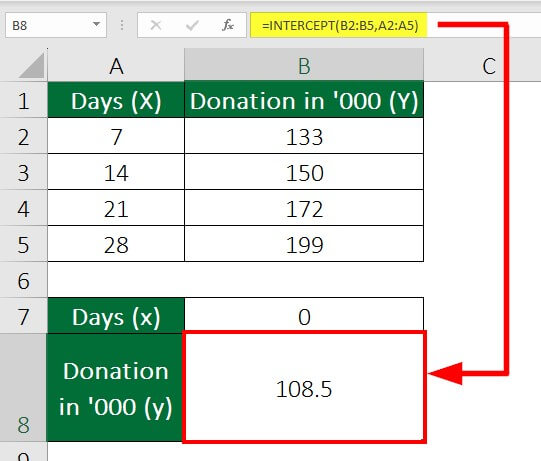Select cell containing 150
Screen dimensions: 541x461
(x=304, y=172)
